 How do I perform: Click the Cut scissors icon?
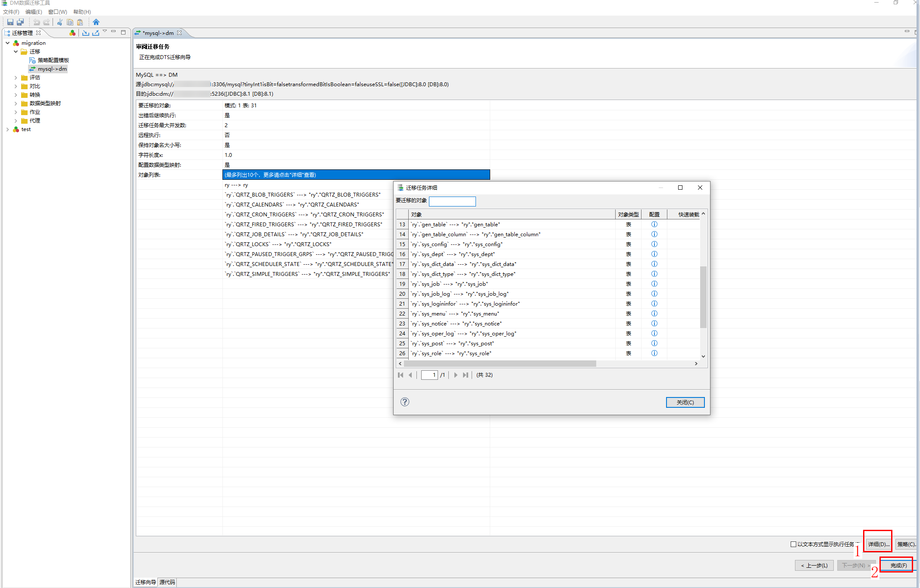pyautogui.click(x=60, y=22)
